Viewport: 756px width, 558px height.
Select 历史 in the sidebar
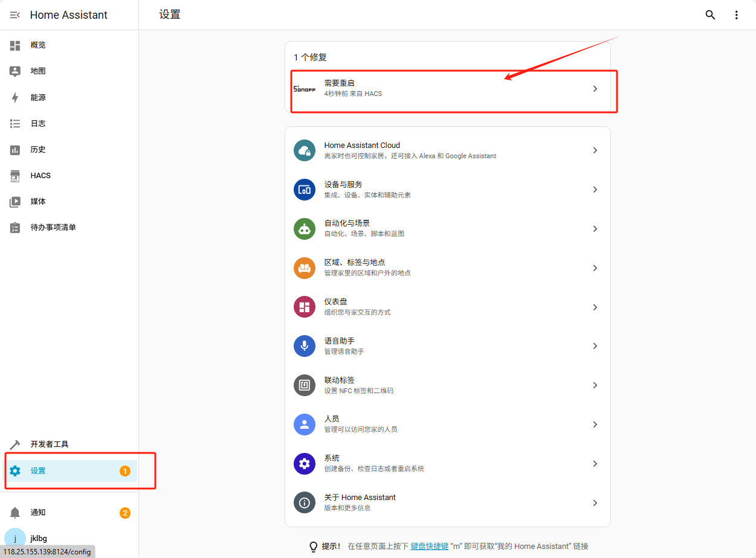[38, 149]
